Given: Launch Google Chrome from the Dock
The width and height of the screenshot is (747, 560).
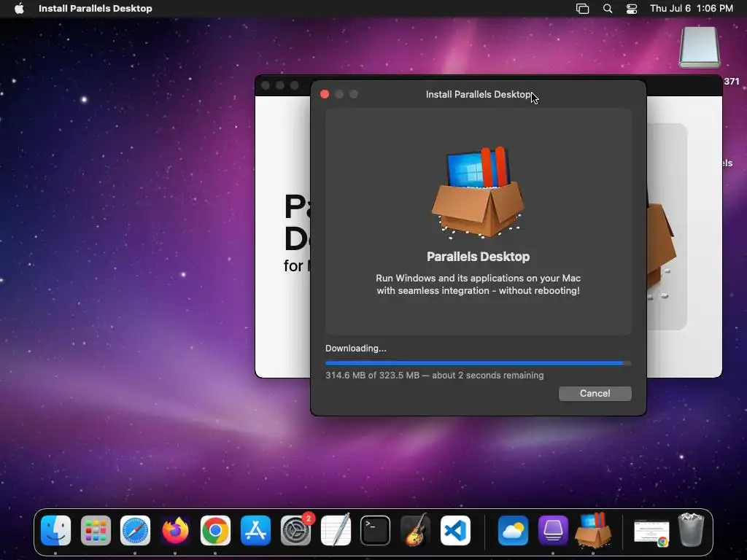Looking at the screenshot, I should [x=215, y=530].
